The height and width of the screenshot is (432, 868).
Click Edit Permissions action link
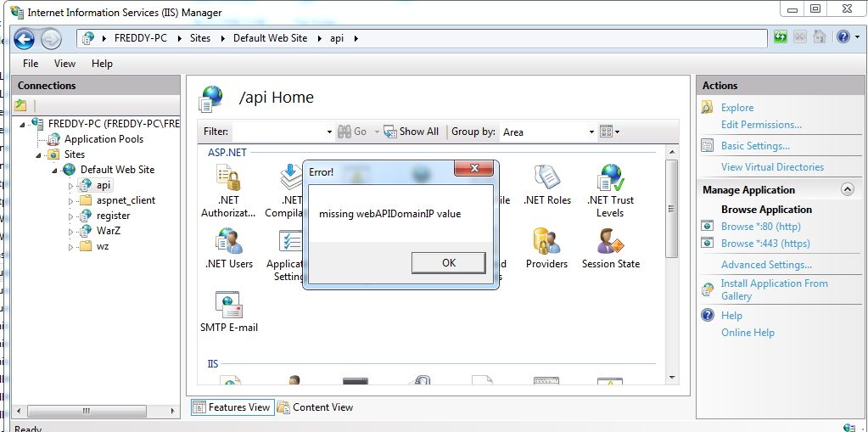click(x=761, y=125)
